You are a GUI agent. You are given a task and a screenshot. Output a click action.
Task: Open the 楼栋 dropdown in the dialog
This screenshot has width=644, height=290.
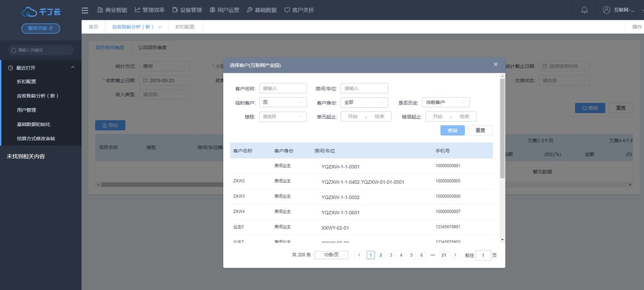click(x=283, y=116)
